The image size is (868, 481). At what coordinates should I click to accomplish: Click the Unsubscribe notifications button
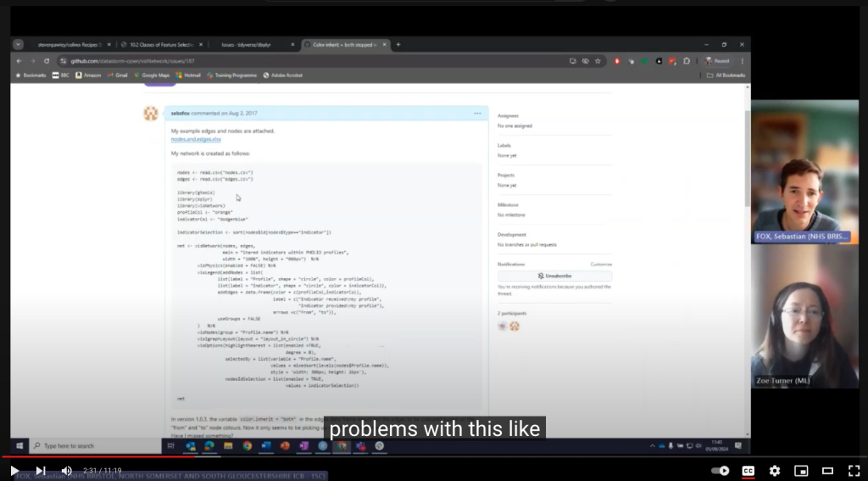click(554, 276)
